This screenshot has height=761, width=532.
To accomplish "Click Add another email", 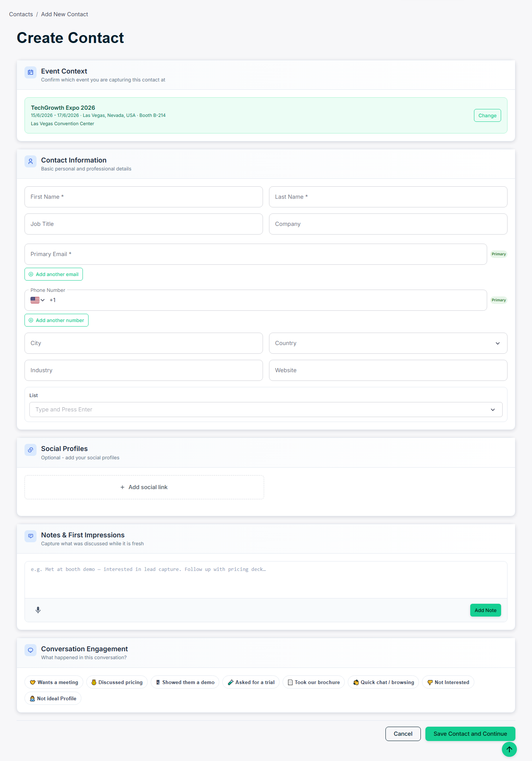I will pyautogui.click(x=54, y=274).
